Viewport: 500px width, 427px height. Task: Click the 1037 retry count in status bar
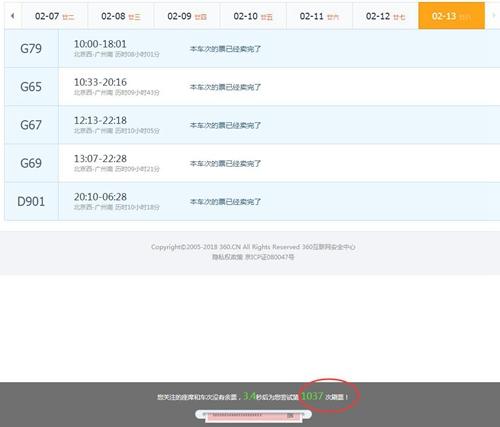click(312, 396)
